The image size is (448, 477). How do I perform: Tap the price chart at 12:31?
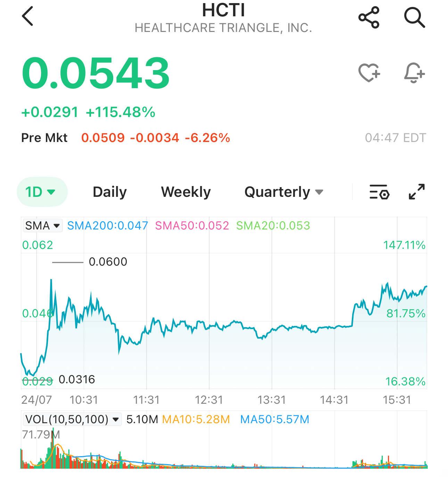(x=209, y=326)
